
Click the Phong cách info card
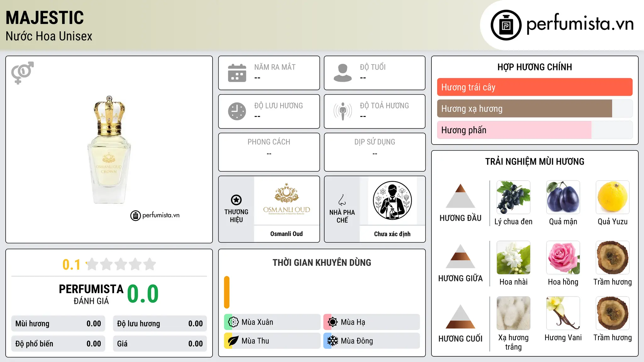(x=269, y=152)
